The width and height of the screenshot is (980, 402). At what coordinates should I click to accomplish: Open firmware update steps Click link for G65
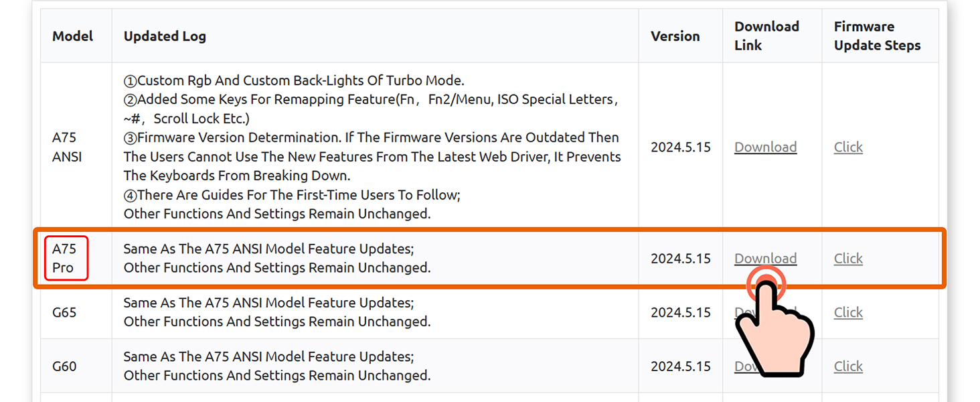tap(848, 312)
